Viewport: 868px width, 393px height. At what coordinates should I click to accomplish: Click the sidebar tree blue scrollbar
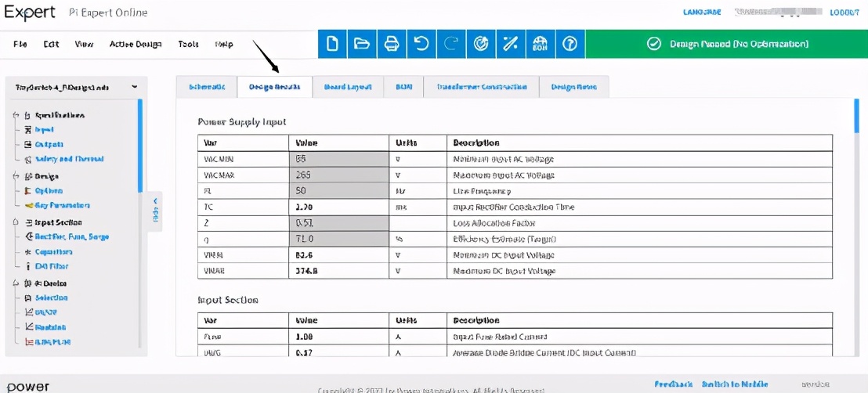pos(140,145)
